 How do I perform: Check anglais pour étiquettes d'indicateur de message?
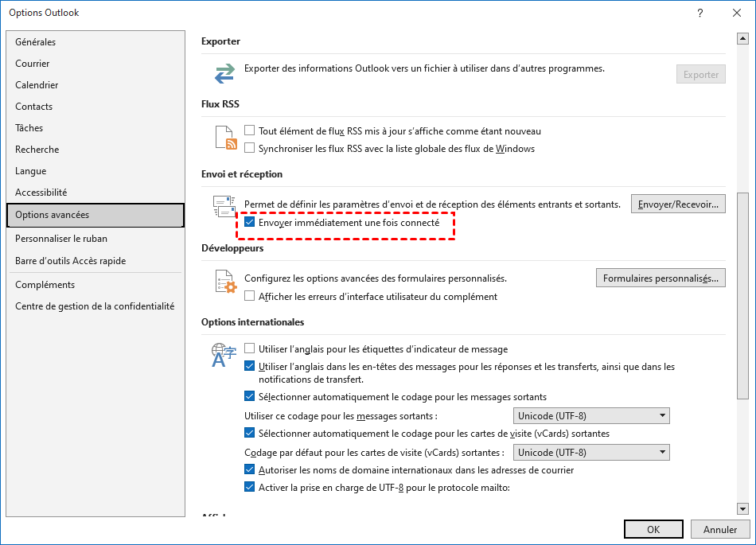pyautogui.click(x=249, y=348)
